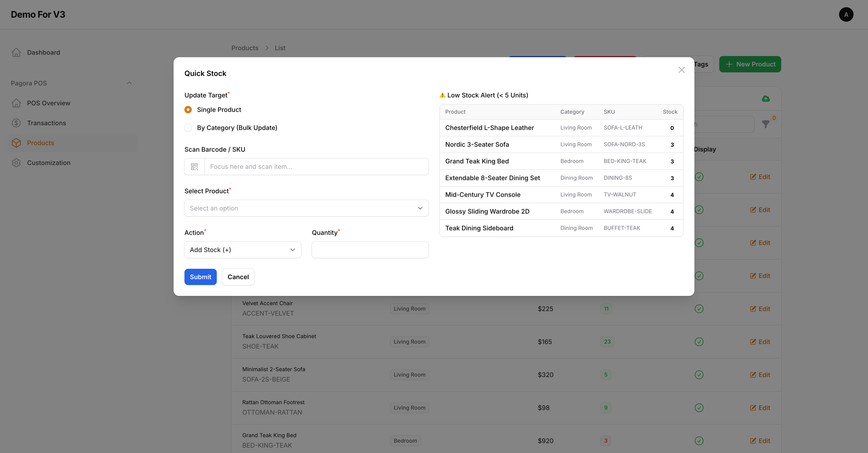Click the Quantity input field
The image size is (868, 453).
(370, 250)
